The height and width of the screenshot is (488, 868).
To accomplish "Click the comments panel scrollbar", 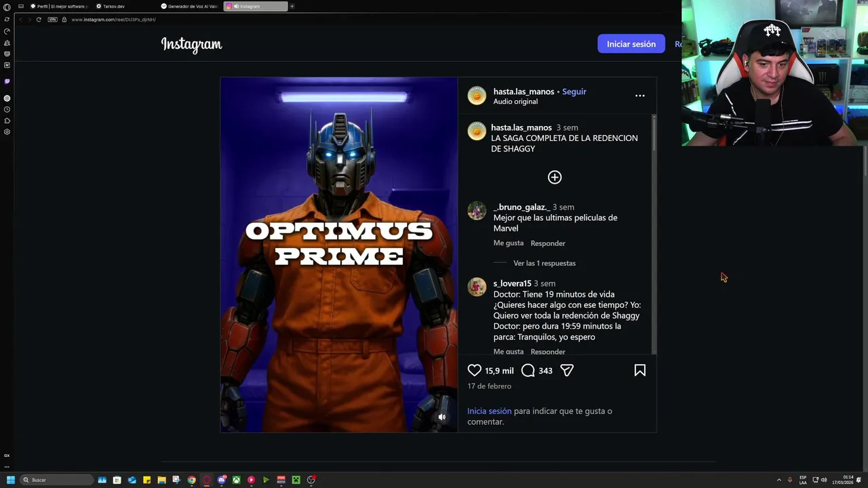I will point(654,234).
